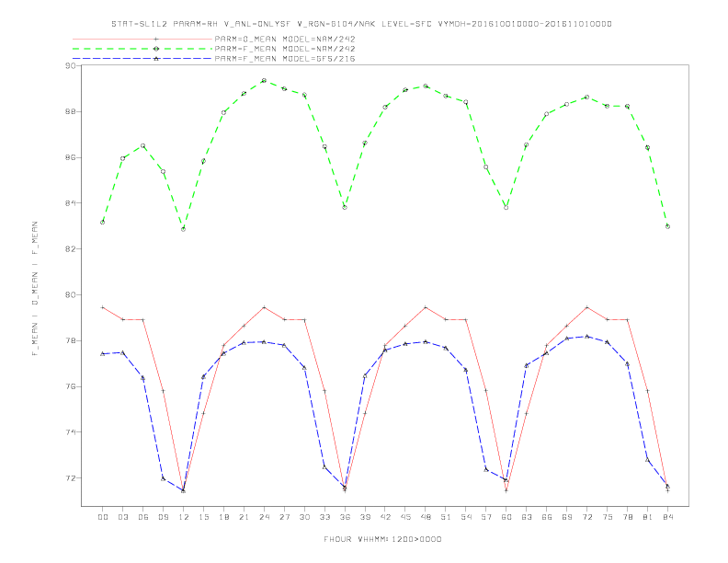The width and height of the screenshot is (728, 563).
Task: Click x-axis forecast hour label 33
Action: point(324,517)
